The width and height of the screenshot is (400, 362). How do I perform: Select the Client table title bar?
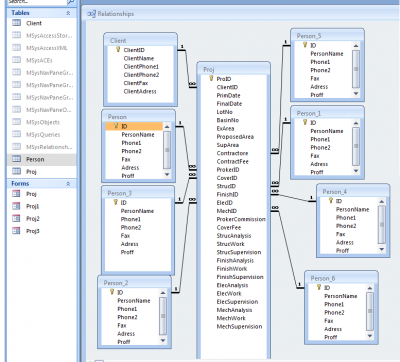click(x=140, y=40)
